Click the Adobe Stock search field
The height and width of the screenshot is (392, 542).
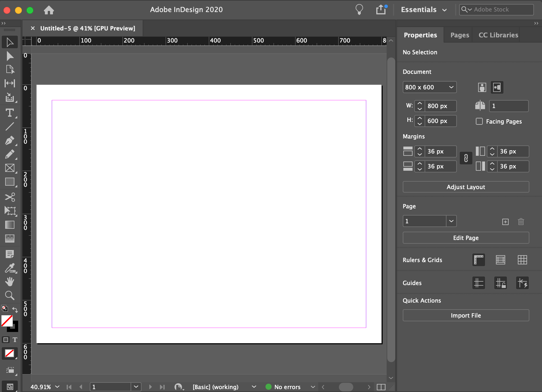(x=497, y=9)
